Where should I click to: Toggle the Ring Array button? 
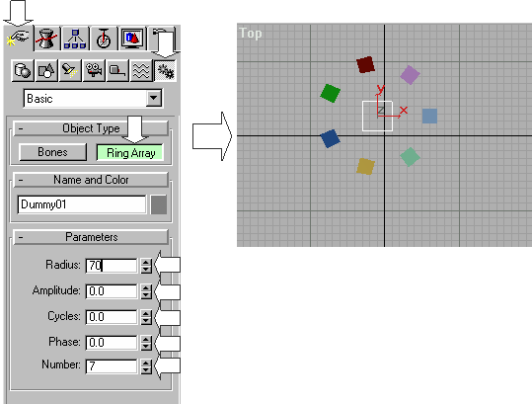[x=130, y=153]
